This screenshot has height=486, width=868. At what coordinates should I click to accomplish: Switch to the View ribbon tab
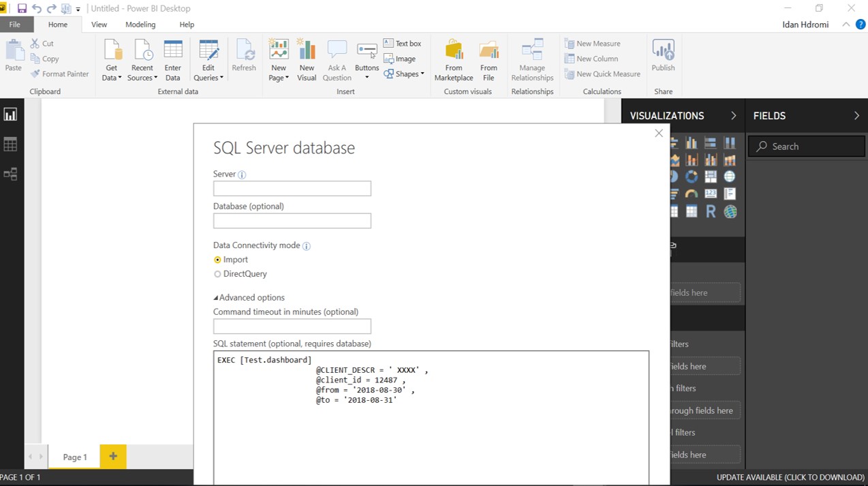pyautogui.click(x=99, y=25)
